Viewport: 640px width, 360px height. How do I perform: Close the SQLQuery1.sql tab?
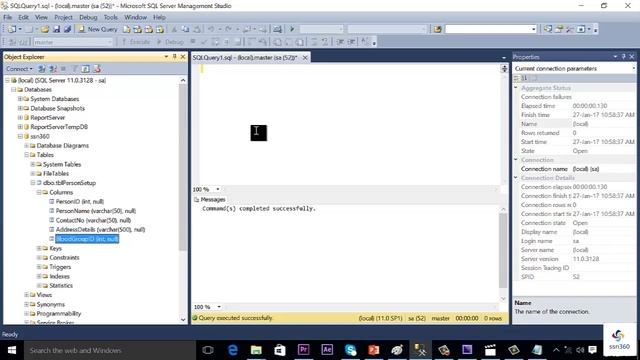[x=305, y=58]
